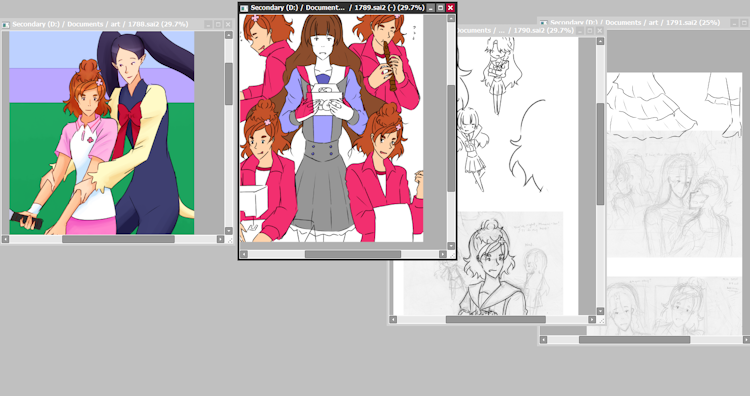
Task: Click the 1790.sai2 vertical scrollbar thumb
Action: 600,154
